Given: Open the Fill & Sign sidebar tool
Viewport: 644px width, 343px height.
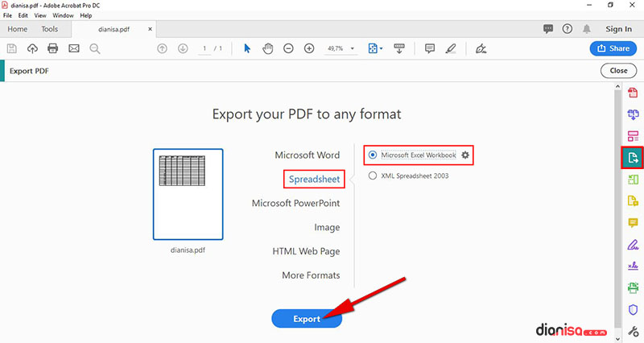Looking at the screenshot, I should 633,245.
